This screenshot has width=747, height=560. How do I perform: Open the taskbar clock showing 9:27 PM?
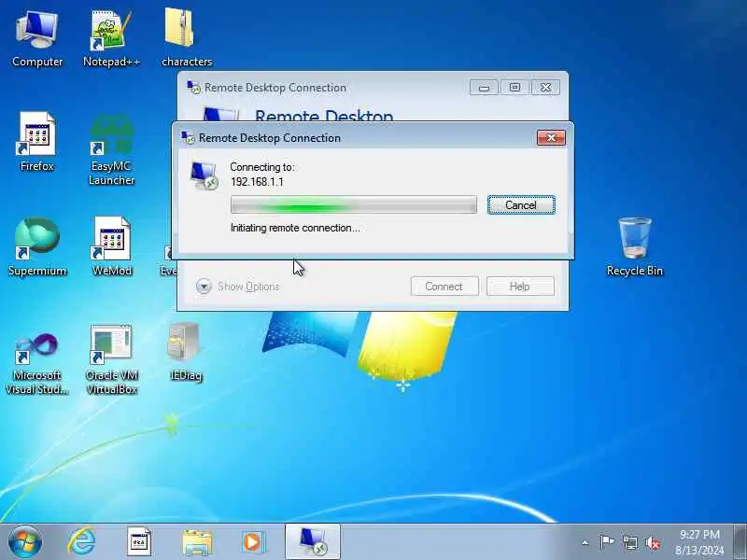tap(699, 542)
